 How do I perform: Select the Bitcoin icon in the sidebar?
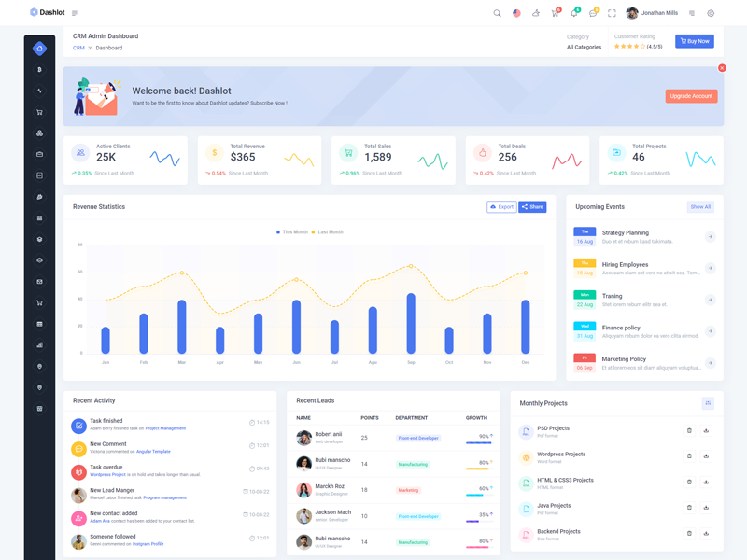[x=39, y=70]
